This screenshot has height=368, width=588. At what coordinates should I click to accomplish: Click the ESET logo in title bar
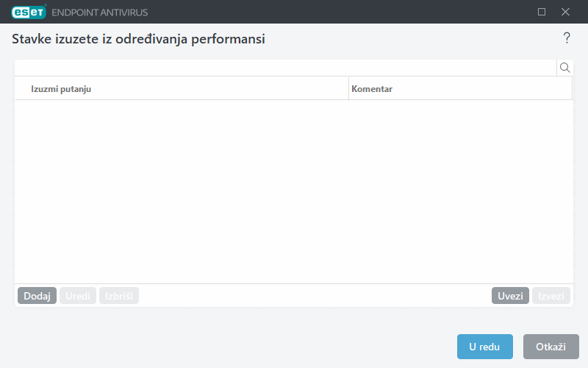click(x=29, y=12)
